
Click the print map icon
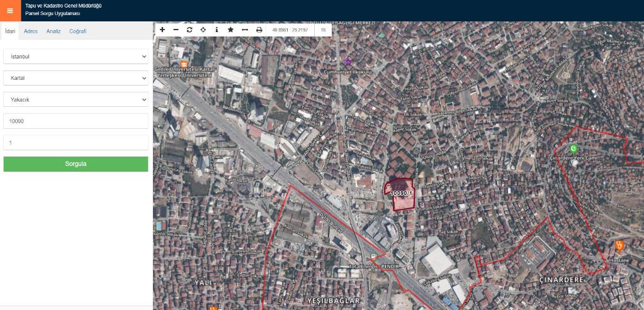click(259, 30)
